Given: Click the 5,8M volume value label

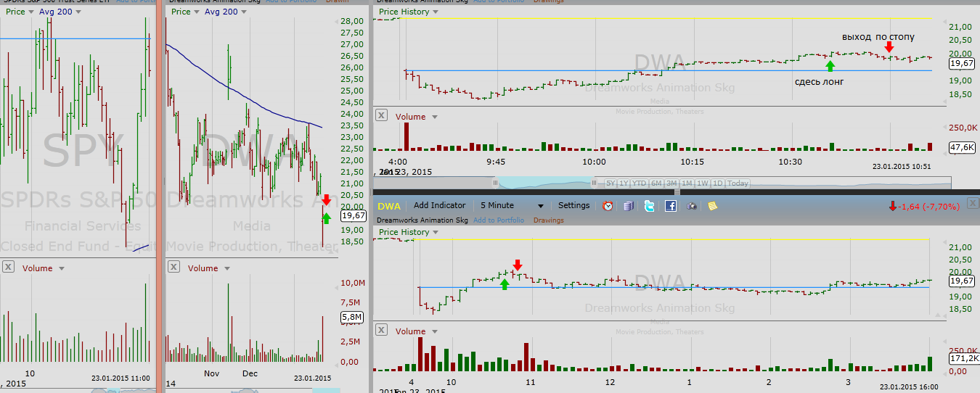Looking at the screenshot, I should pos(352,317).
